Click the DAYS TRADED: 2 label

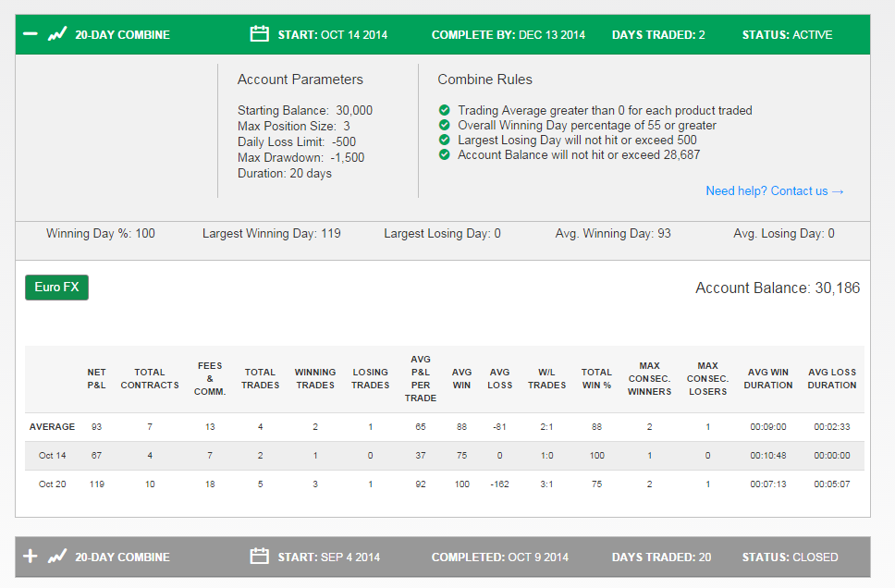click(658, 35)
